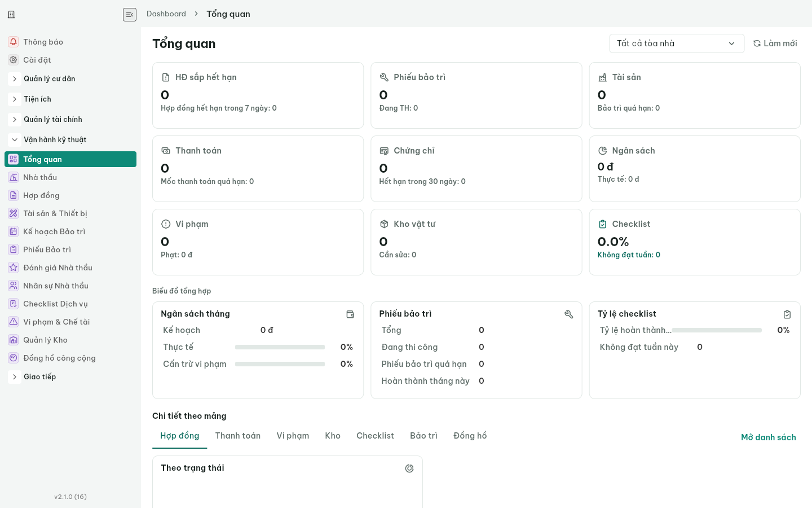Click the Checklist Dịch vụ sidebar icon
This screenshot has height=508, width=812.
pos(14,304)
